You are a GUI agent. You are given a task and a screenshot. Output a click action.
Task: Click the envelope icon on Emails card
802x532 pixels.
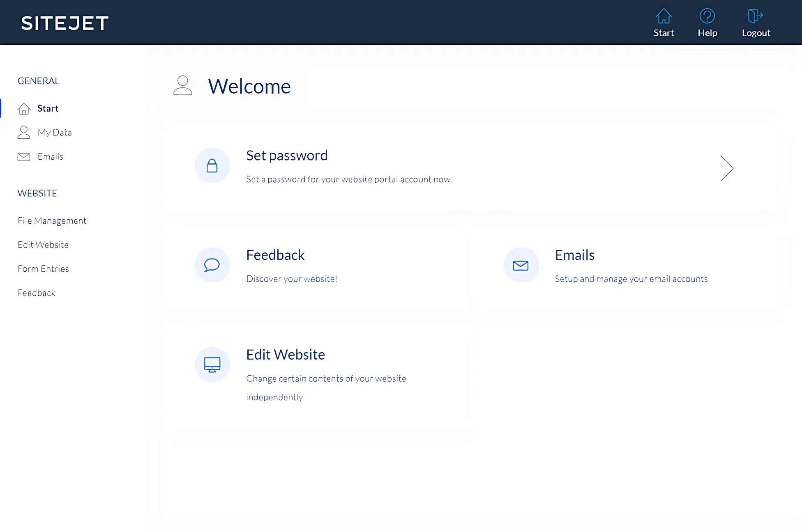tap(521, 265)
